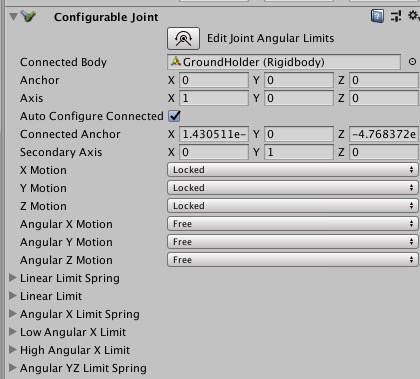Screen dimensions: 420x379
Task: Click the Axis Y value field
Action: [299, 98]
